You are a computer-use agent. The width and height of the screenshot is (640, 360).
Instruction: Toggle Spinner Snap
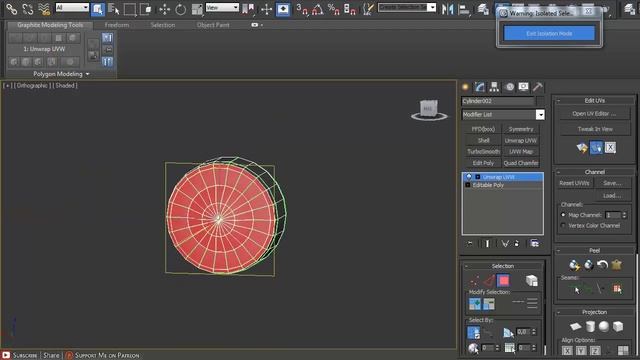(350, 9)
